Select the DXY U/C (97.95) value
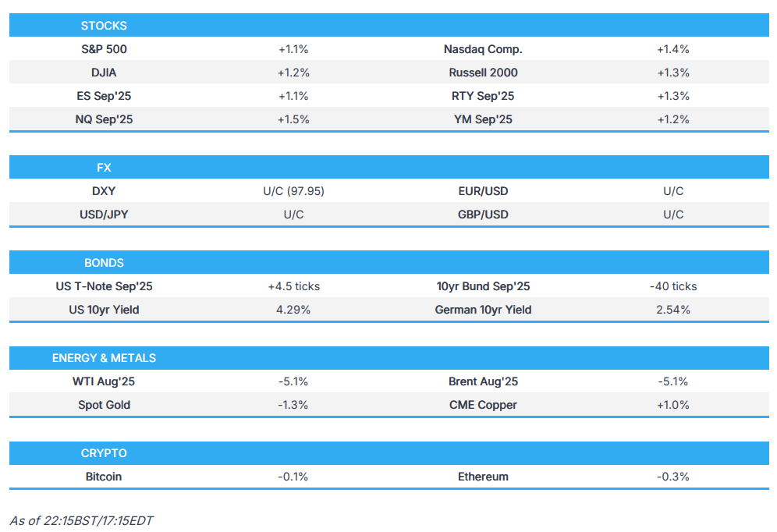Image resolution: width=777 pixels, height=532 pixels. click(x=293, y=191)
